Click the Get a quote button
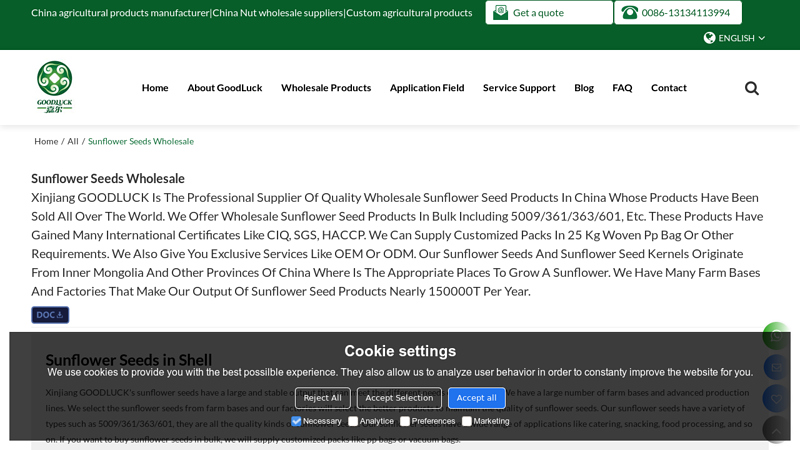Viewport: 800px width, 450px height. (x=549, y=12)
